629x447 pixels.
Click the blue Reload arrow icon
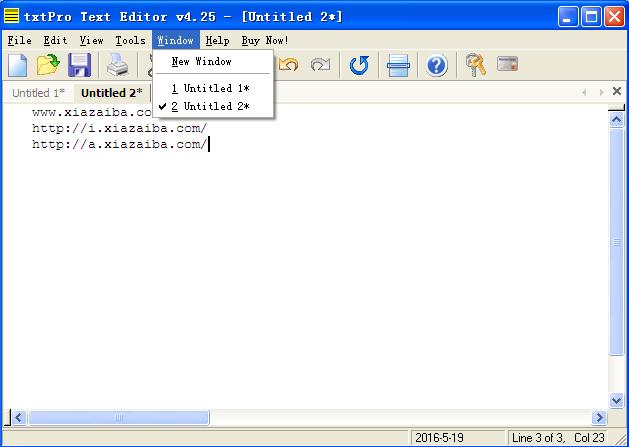pos(359,65)
